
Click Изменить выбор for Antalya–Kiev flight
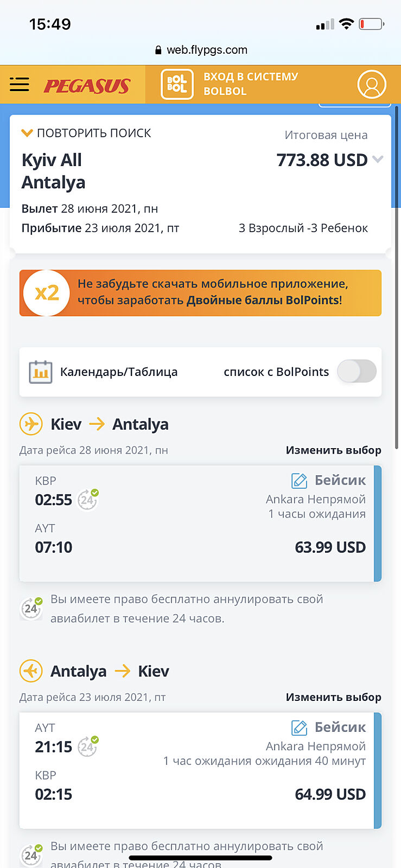[333, 697]
